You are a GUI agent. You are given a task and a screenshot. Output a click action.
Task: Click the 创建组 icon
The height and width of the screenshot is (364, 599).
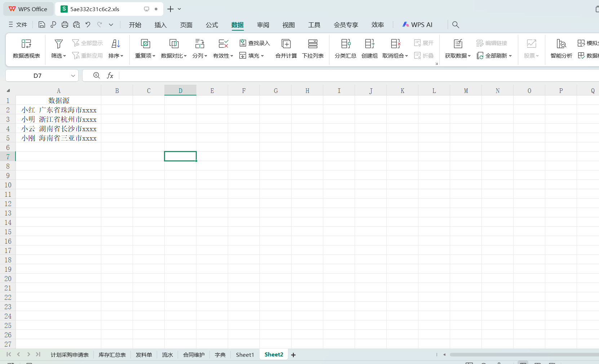[x=369, y=49]
